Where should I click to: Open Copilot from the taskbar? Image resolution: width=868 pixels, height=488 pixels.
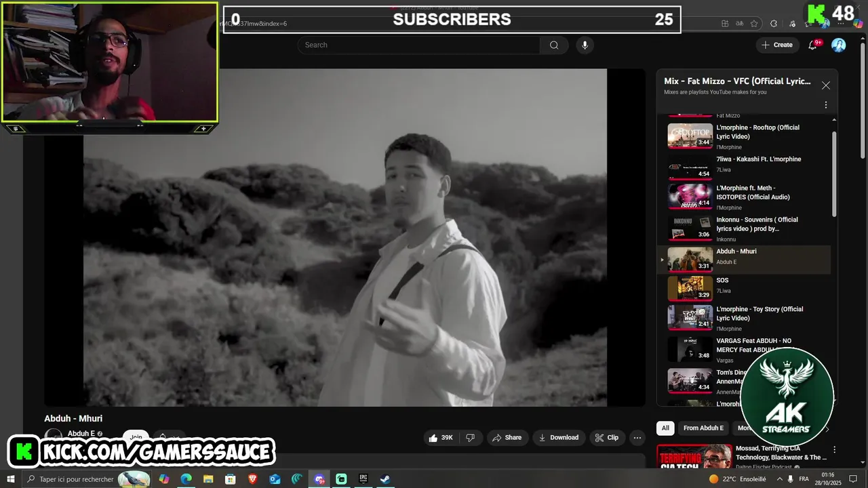(x=164, y=479)
